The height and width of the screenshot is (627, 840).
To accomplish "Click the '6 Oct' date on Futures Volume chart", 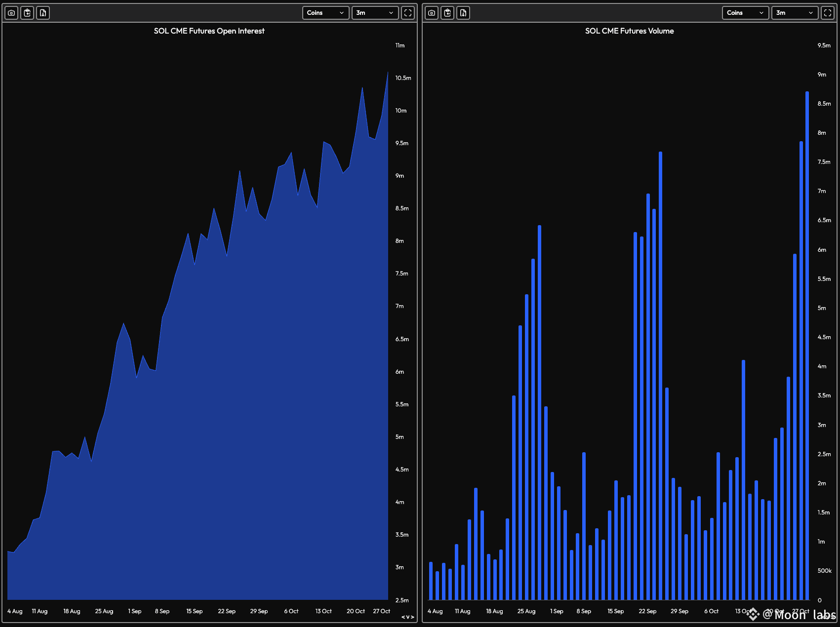I will (x=712, y=611).
